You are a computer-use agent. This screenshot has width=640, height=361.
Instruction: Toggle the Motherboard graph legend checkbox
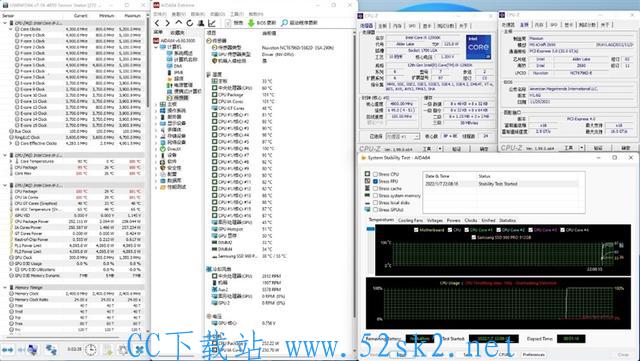click(416, 230)
